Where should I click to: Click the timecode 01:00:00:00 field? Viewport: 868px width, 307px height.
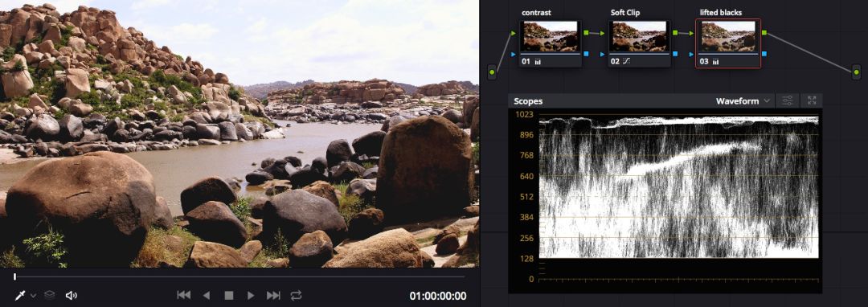tap(438, 296)
